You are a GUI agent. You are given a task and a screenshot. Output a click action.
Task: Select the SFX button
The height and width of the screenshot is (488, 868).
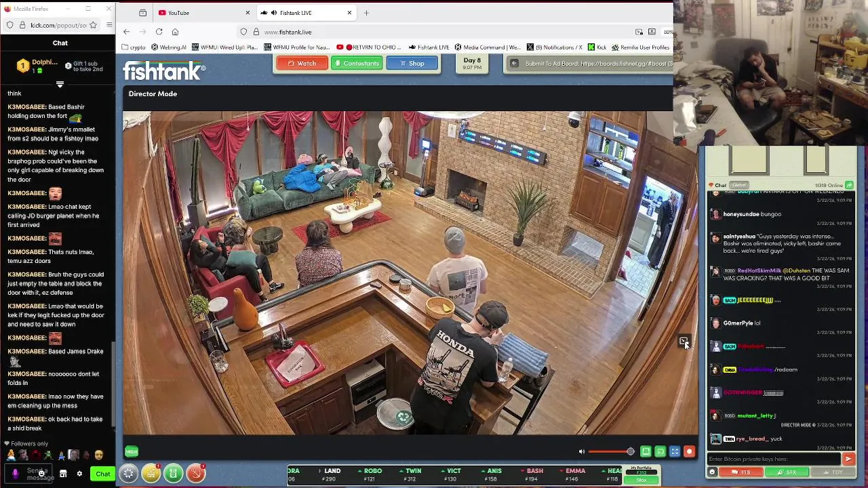[787, 472]
